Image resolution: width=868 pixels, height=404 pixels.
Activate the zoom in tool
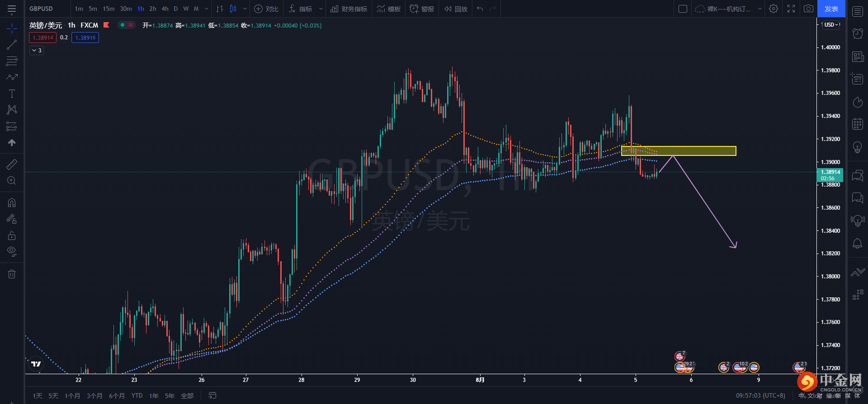click(12, 181)
